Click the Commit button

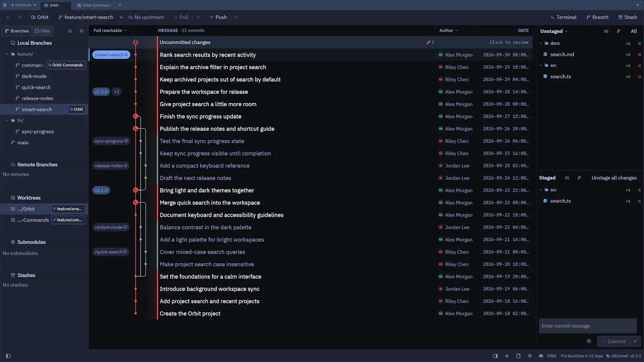(613, 341)
